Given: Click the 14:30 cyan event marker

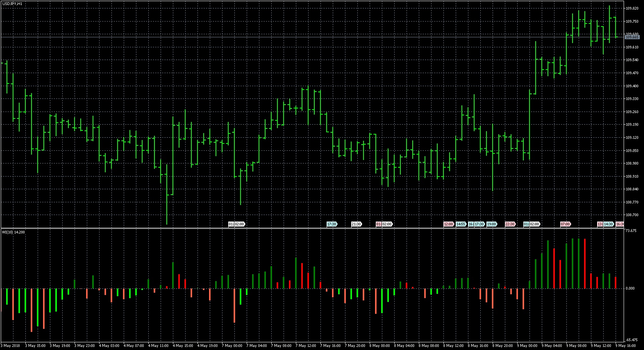Looking at the screenshot, I should click(x=608, y=224).
